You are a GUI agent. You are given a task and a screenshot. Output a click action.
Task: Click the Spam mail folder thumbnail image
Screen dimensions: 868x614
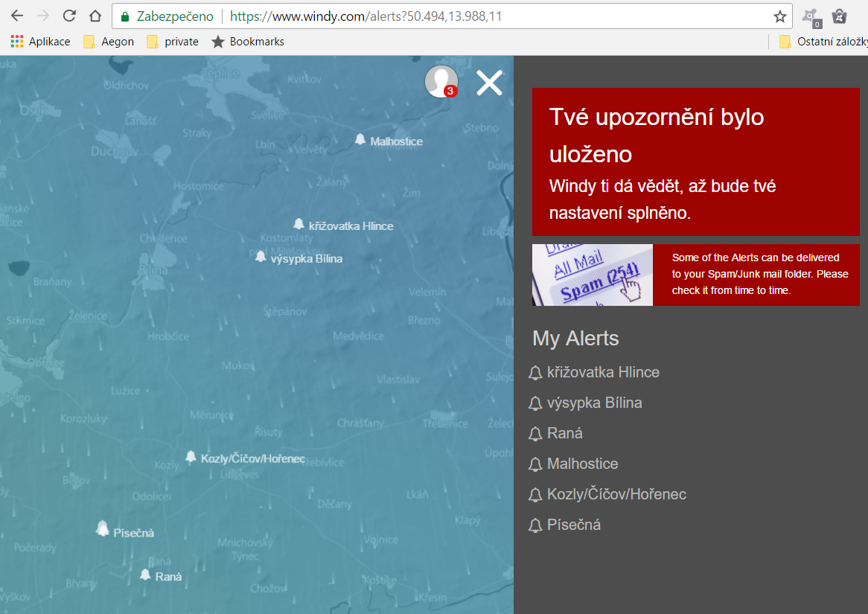592,275
